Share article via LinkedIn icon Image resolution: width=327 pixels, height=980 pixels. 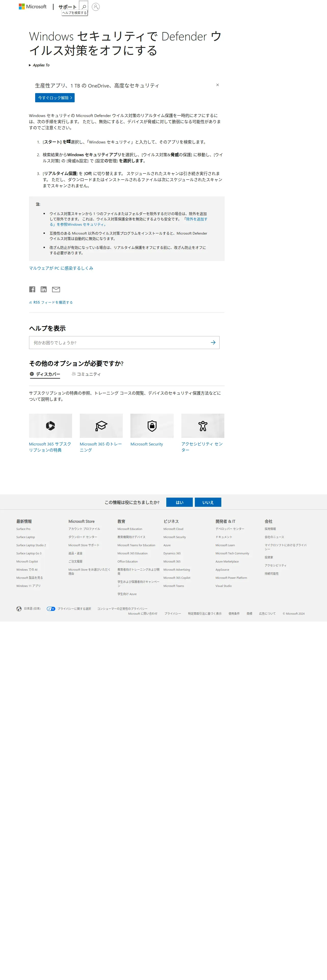tap(44, 290)
